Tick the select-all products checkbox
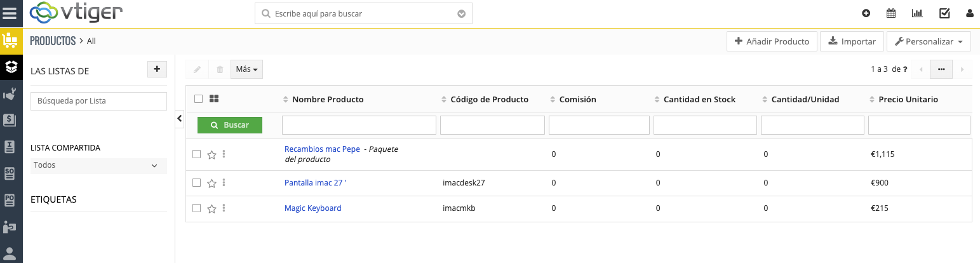980x263 pixels. [x=198, y=99]
